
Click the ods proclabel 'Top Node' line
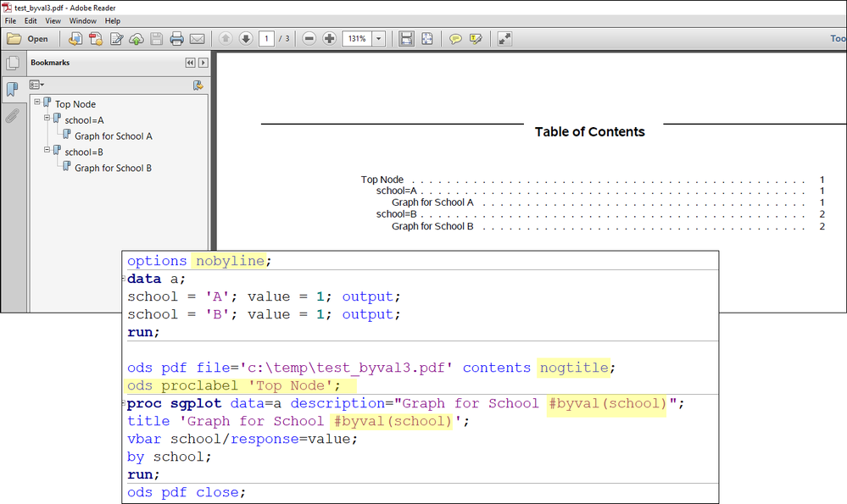pyautogui.click(x=234, y=385)
